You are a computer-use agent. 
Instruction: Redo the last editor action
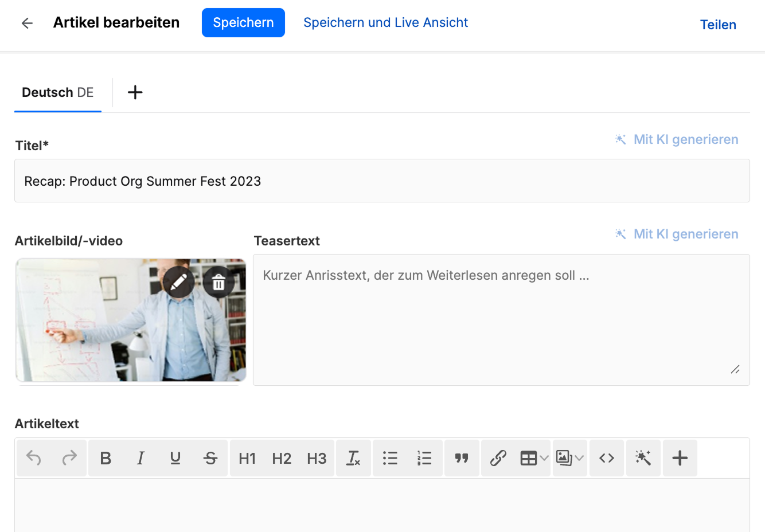[x=69, y=458]
